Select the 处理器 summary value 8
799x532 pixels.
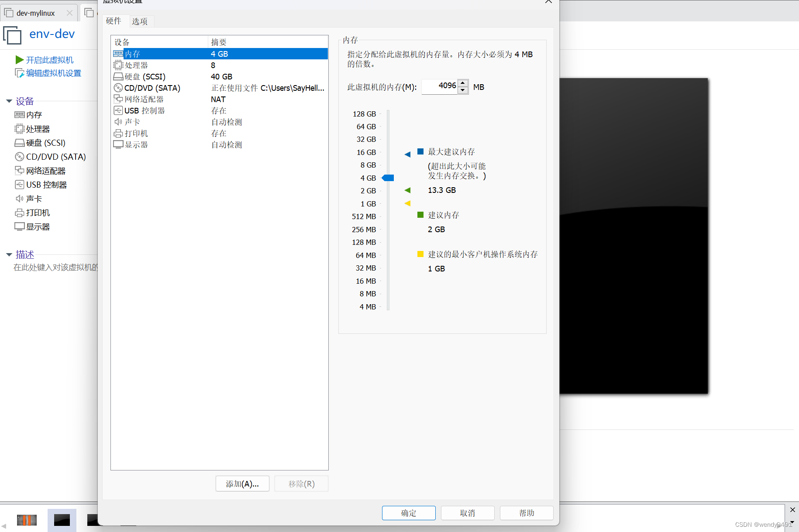[x=213, y=65]
